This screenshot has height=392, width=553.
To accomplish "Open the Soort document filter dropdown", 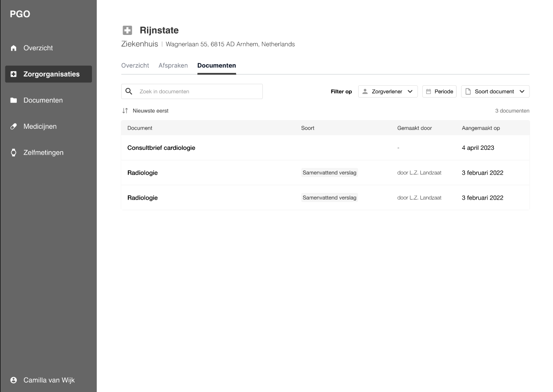I will click(x=495, y=91).
